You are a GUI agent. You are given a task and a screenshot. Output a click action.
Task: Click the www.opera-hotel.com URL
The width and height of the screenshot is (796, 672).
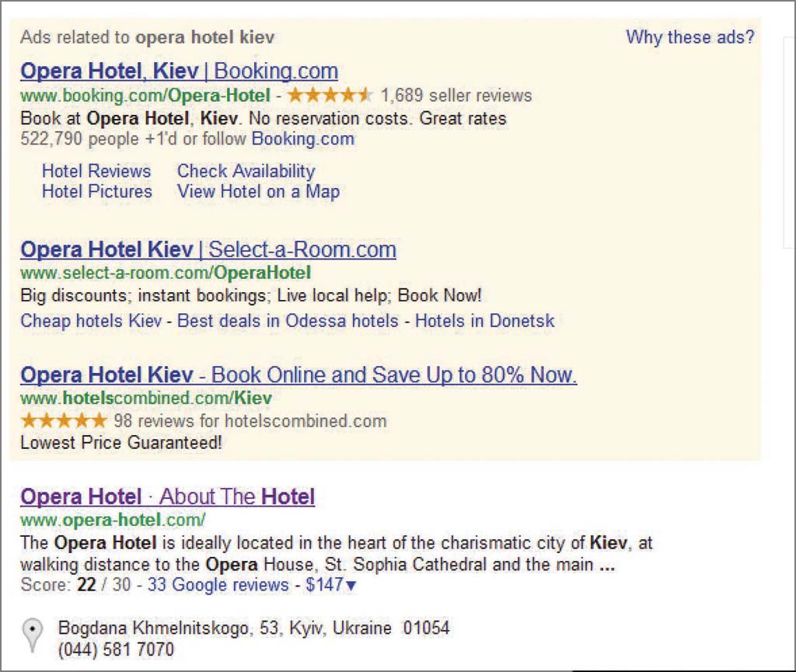(113, 520)
